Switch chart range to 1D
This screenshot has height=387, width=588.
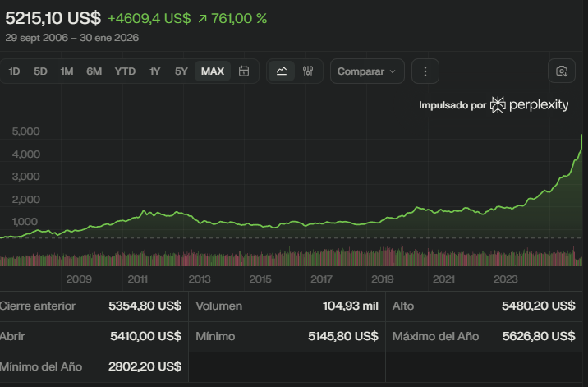15,71
